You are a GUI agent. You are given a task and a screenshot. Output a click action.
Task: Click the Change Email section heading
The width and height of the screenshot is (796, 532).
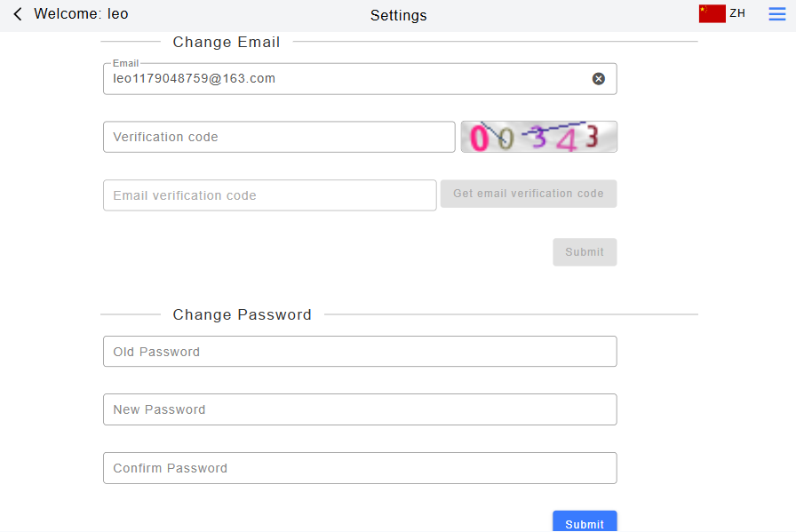pos(227,42)
